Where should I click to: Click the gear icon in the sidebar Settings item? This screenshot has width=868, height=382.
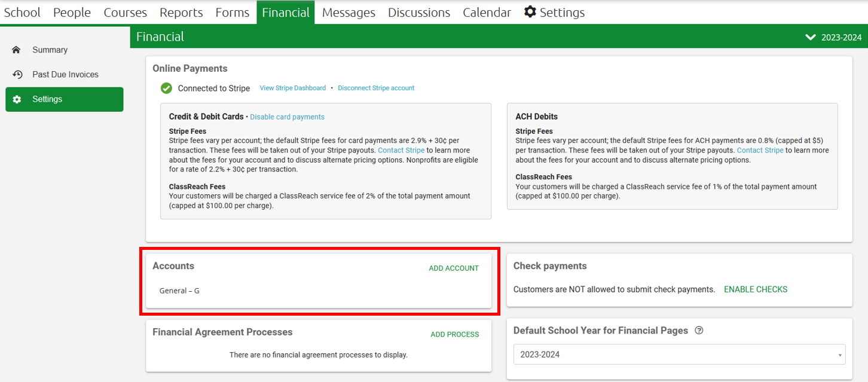[17, 99]
